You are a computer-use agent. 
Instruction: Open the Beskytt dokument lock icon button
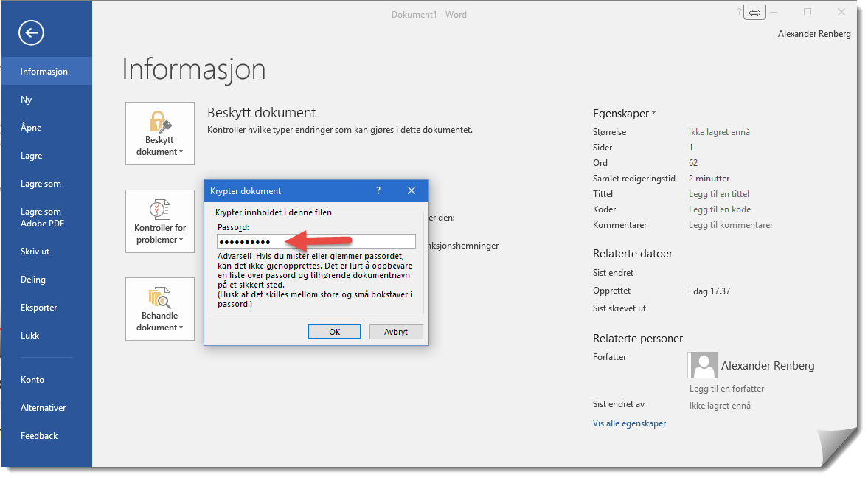click(x=160, y=122)
